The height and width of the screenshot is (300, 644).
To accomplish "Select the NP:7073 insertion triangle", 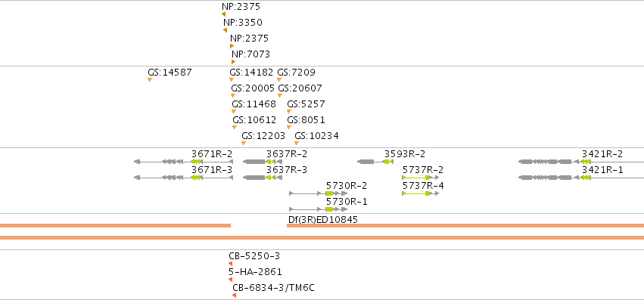I will click(233, 62).
